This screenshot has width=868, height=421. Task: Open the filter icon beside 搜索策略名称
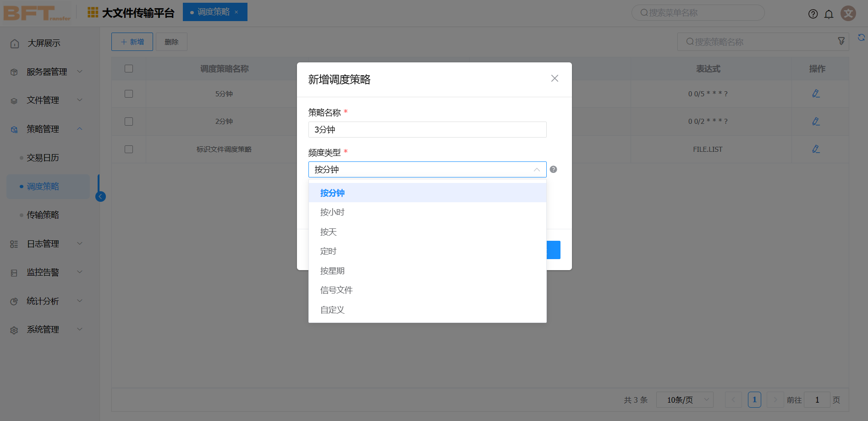click(x=841, y=41)
